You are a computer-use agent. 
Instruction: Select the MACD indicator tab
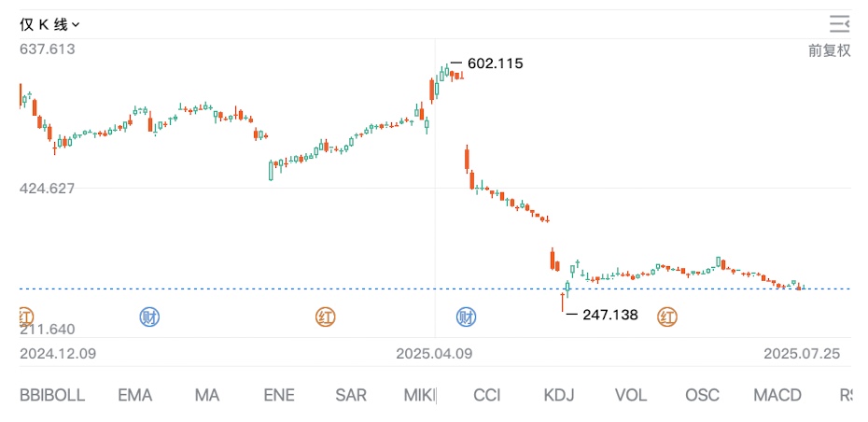point(777,395)
